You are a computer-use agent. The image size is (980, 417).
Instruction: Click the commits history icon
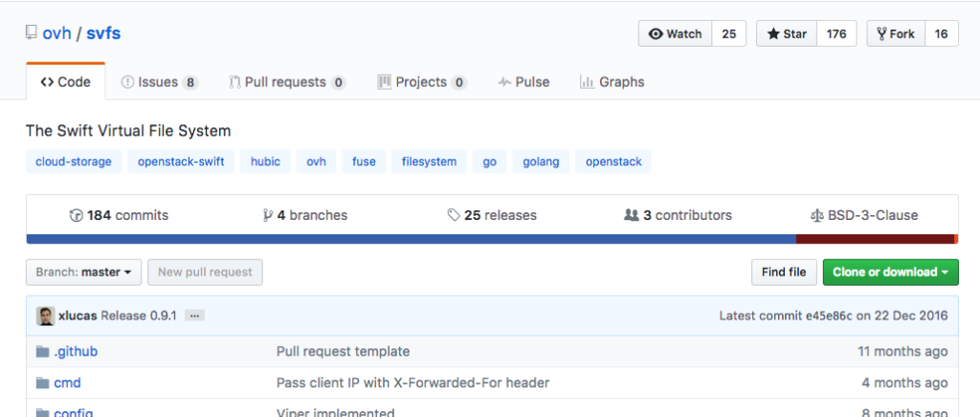pos(77,216)
